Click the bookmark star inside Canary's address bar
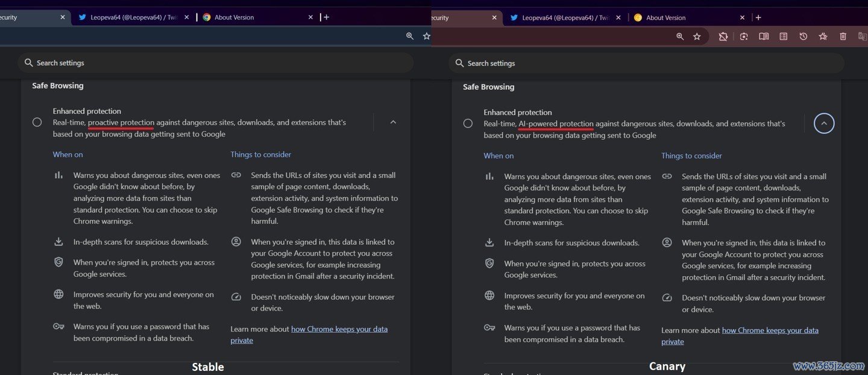Image resolution: width=868 pixels, height=375 pixels. [697, 37]
